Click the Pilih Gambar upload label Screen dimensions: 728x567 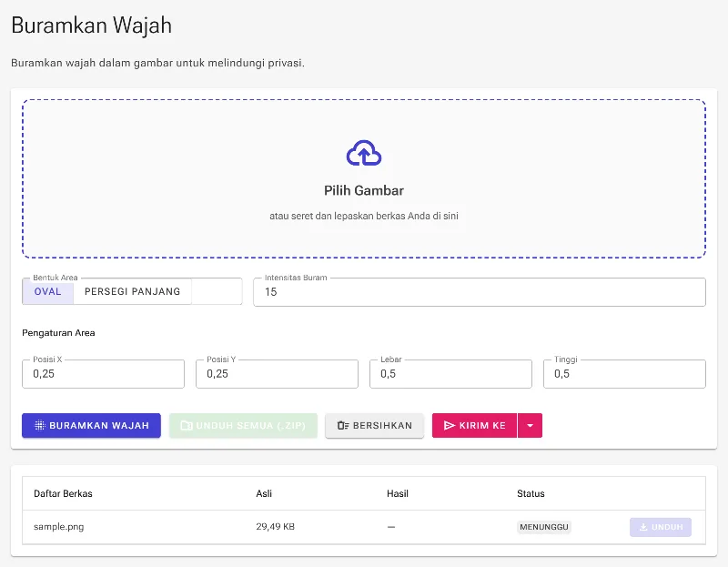(x=364, y=190)
